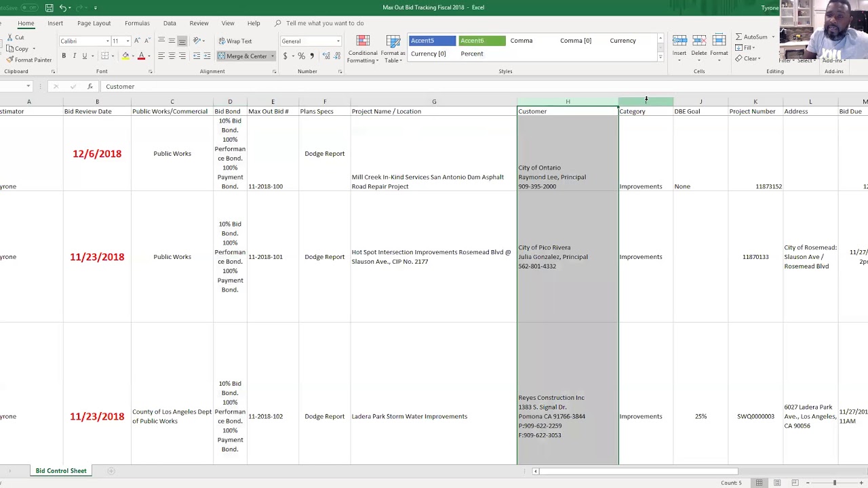Apply the Accent5 cell style
The width and height of the screenshot is (868, 488).
pos(433,41)
